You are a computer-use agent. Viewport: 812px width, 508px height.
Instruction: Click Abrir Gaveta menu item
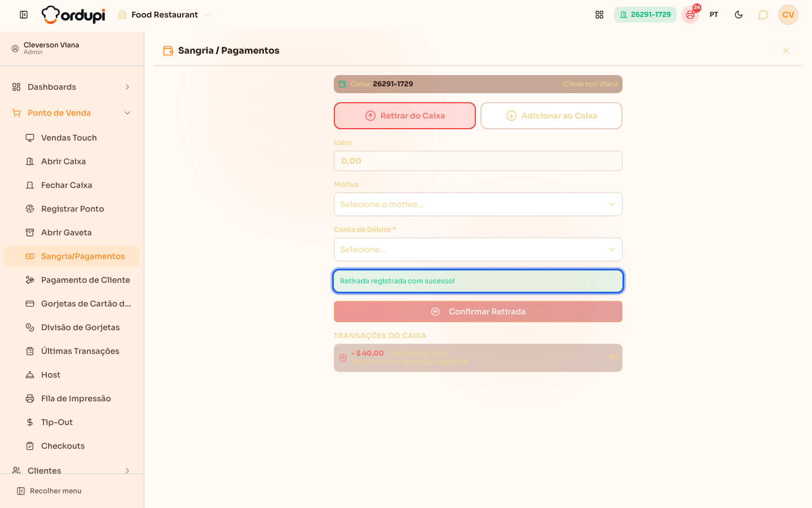[x=72, y=233]
